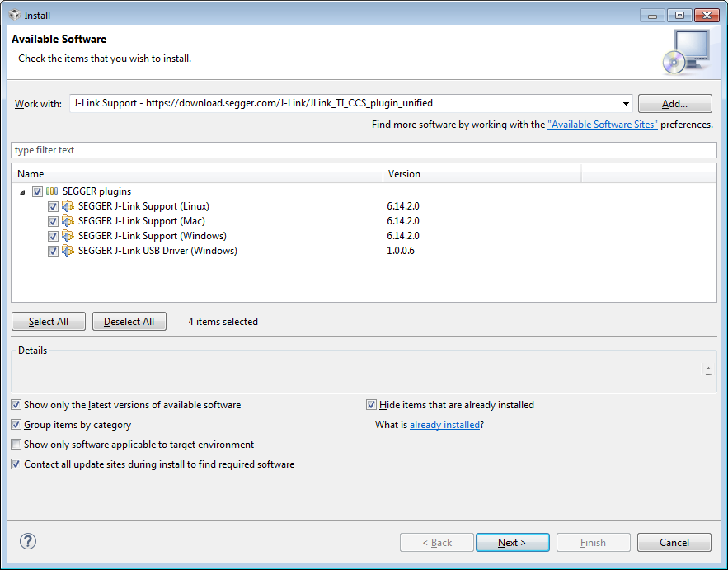Click the Details scroll stepper
The width and height of the screenshot is (728, 570).
click(x=708, y=370)
